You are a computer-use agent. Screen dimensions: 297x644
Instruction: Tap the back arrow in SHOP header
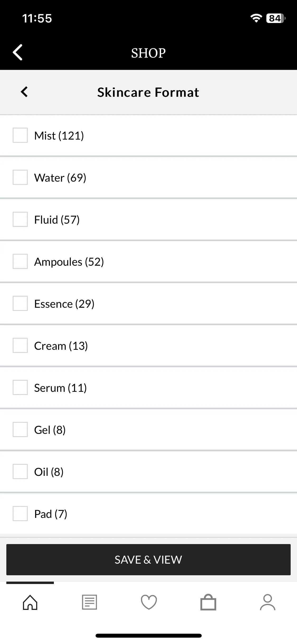pyautogui.click(x=17, y=52)
